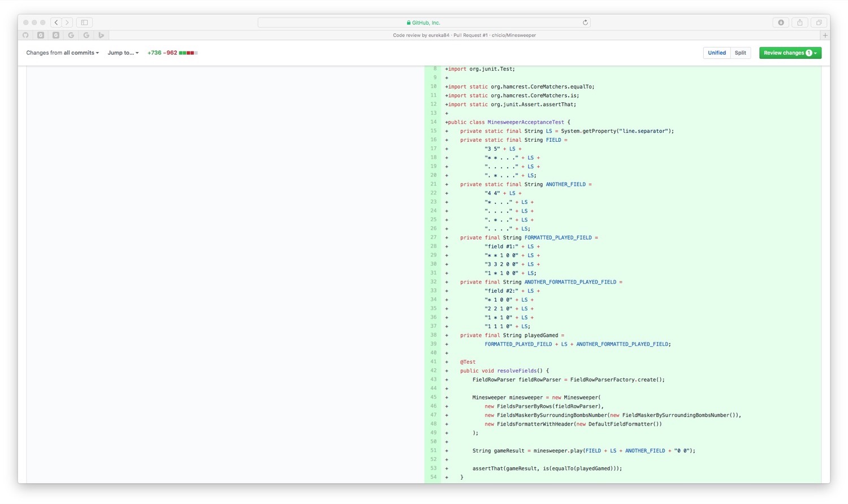Viewport: 848px width, 504px height.
Task: Click the minesweeper.play( call on line 51
Action: tap(559, 451)
